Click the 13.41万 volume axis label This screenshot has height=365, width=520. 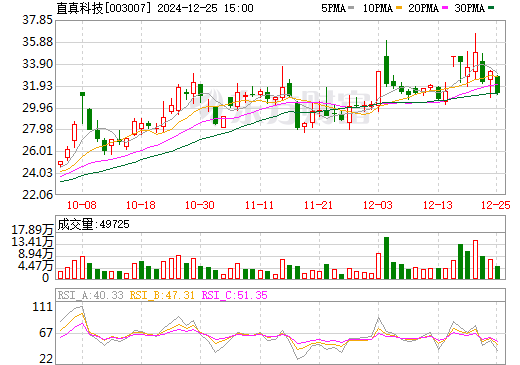click(32, 242)
